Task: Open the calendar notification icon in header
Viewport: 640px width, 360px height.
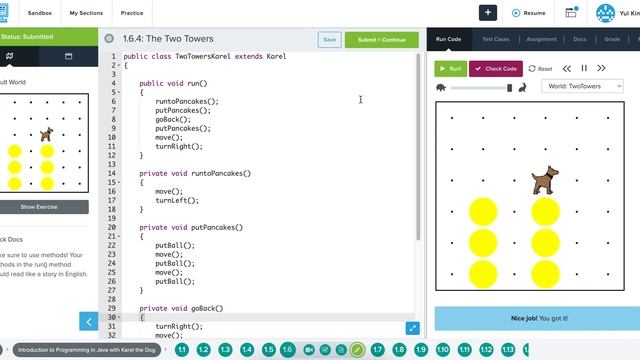Action: click(x=571, y=13)
